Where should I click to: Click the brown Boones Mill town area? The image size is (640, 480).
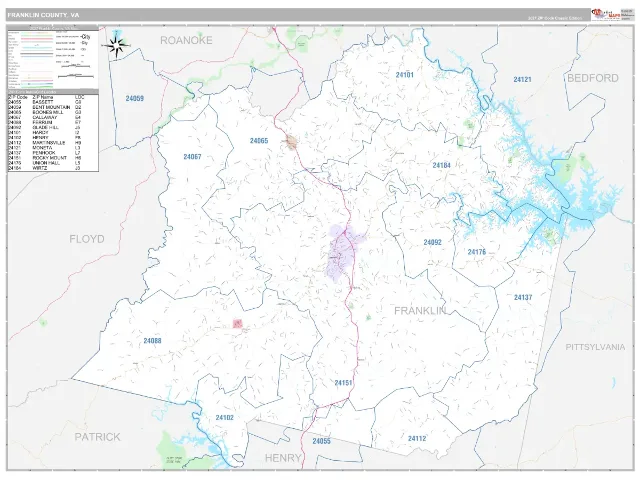tap(291, 142)
